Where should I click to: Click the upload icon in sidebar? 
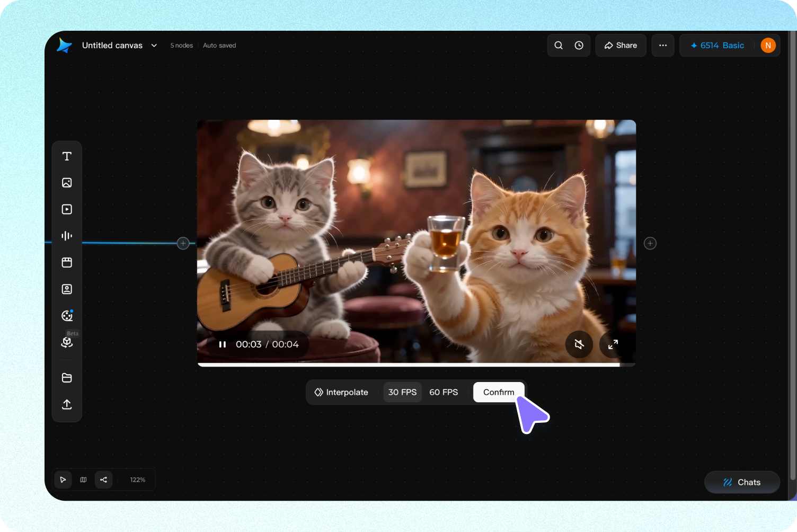(x=67, y=404)
